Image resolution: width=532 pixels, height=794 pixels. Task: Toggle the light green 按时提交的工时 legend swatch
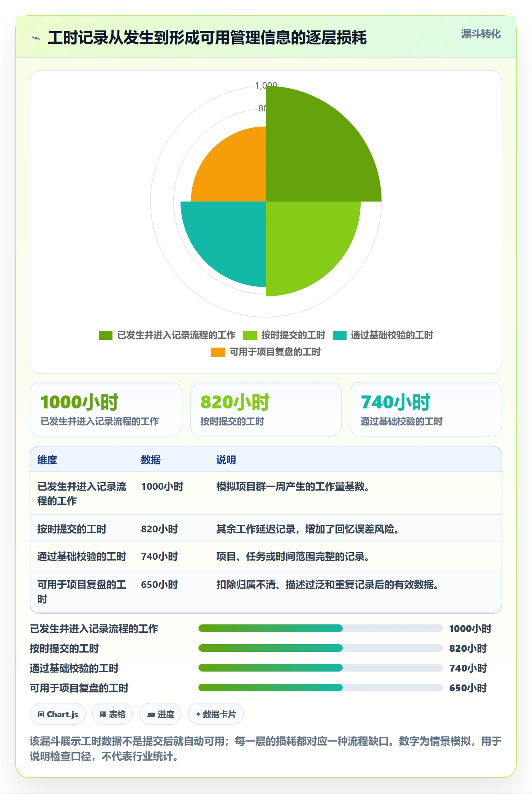[250, 335]
